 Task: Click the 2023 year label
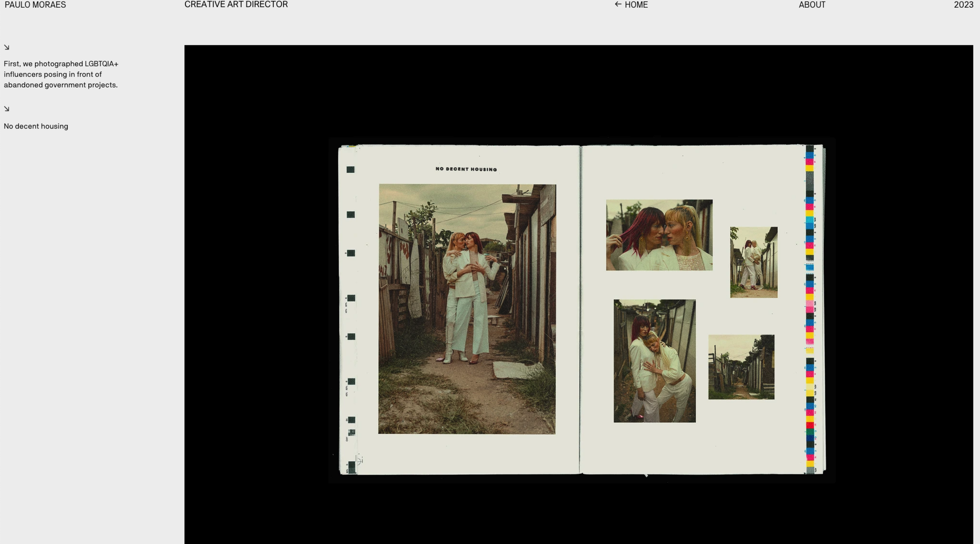click(963, 5)
